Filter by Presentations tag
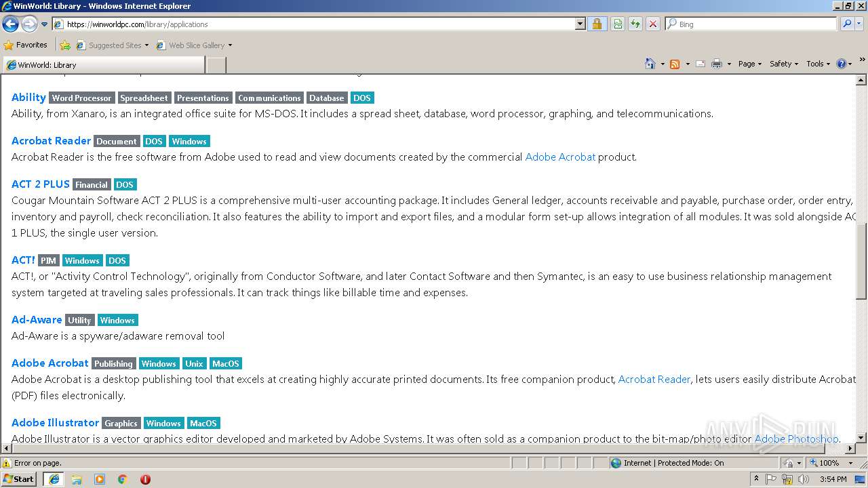This screenshot has width=868, height=488. coord(203,98)
